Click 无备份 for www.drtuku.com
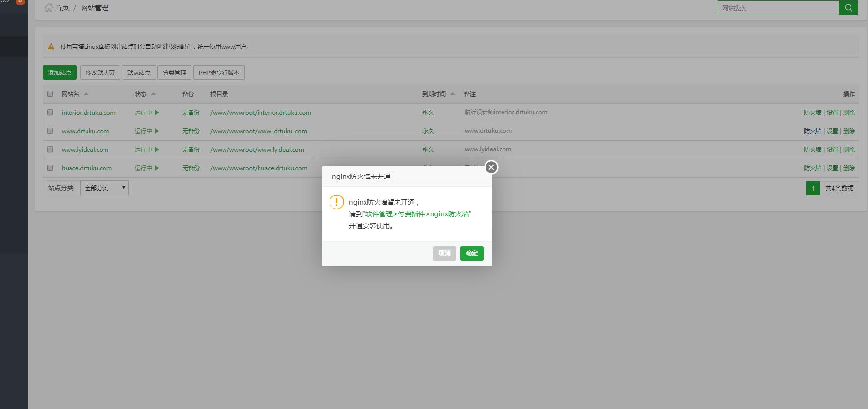868x409 pixels. pos(191,131)
